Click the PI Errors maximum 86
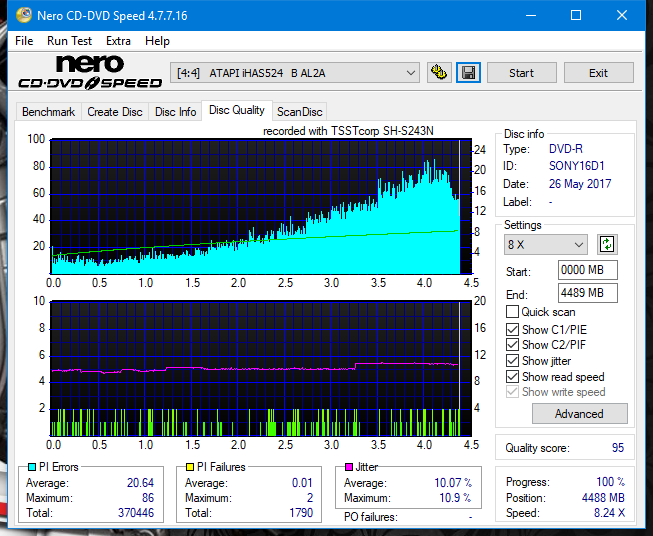The image size is (653, 536). (x=148, y=498)
